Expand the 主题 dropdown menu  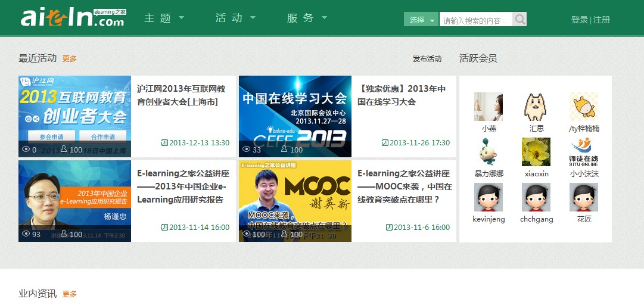[x=164, y=18]
